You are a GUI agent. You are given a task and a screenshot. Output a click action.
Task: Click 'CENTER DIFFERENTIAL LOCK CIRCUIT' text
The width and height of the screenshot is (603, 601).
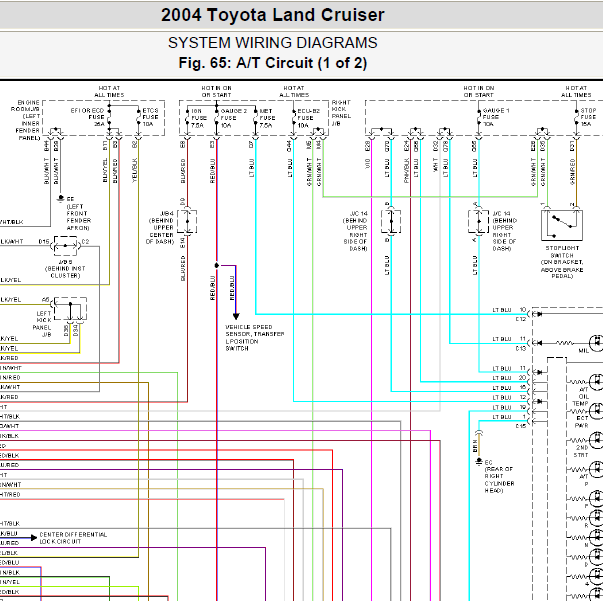(73, 538)
